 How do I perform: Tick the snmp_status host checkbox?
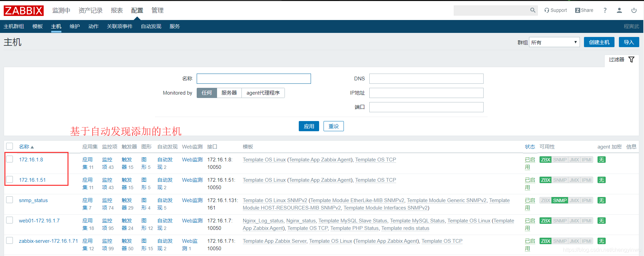9,200
